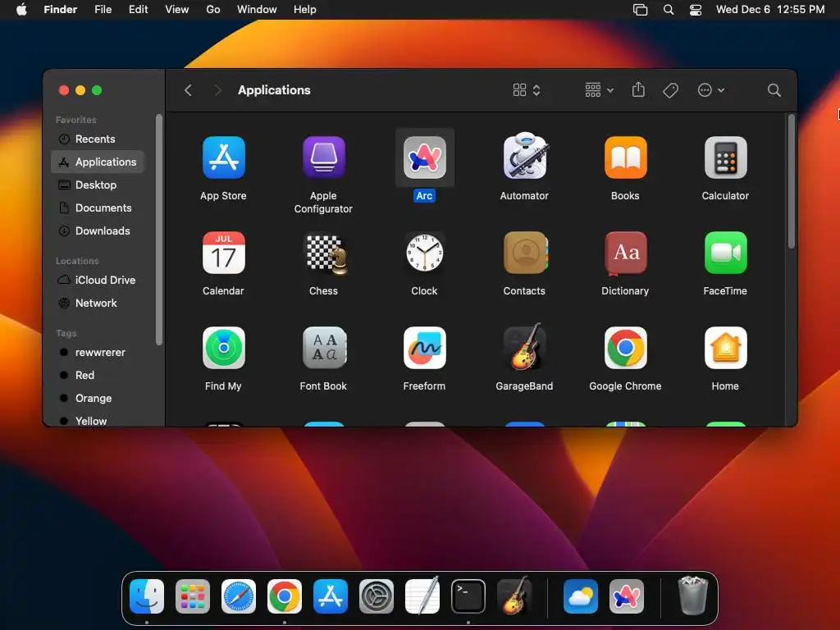Select the Font Book app icon
The width and height of the screenshot is (840, 630).
coord(324,348)
